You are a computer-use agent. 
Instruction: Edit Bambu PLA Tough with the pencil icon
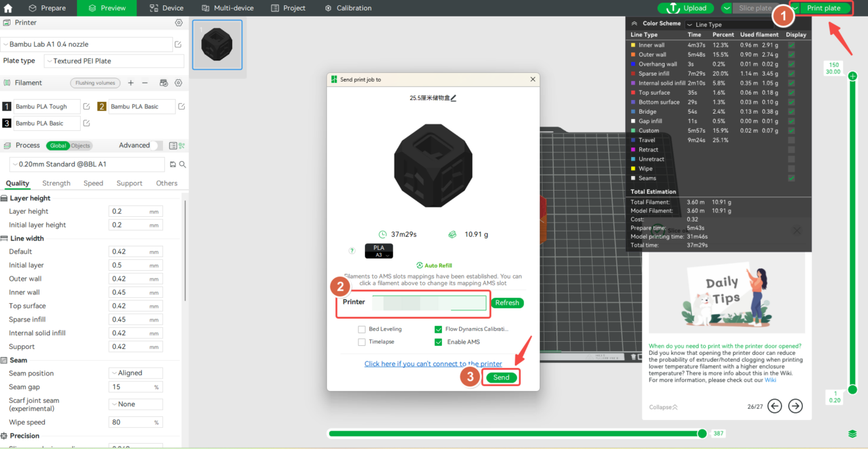[86, 106]
